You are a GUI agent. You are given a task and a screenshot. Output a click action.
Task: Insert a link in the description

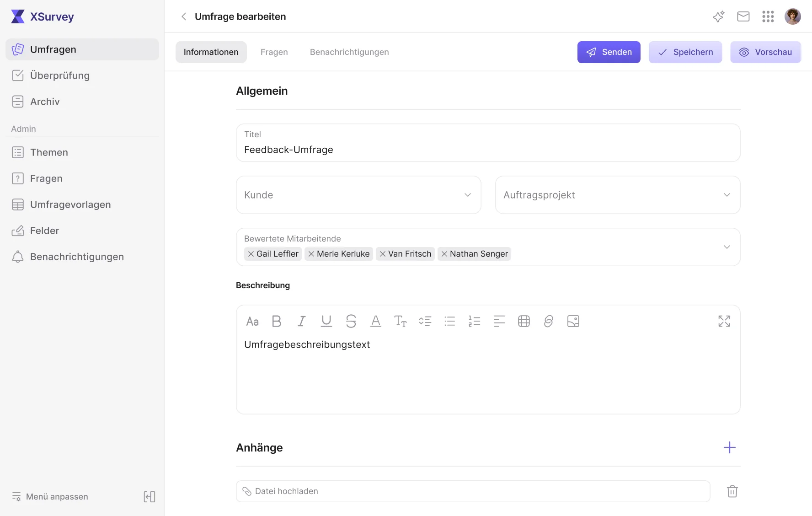point(549,321)
